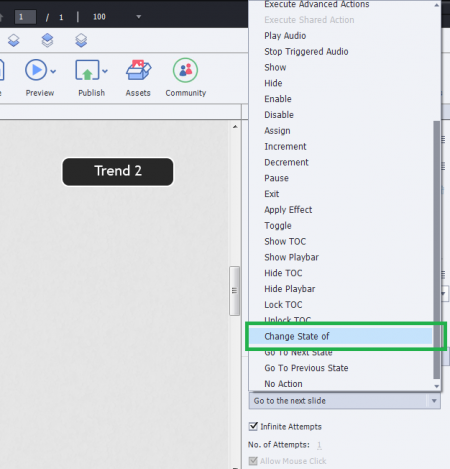
Task: Select the 'Apply Effect' action
Action: tap(288, 210)
